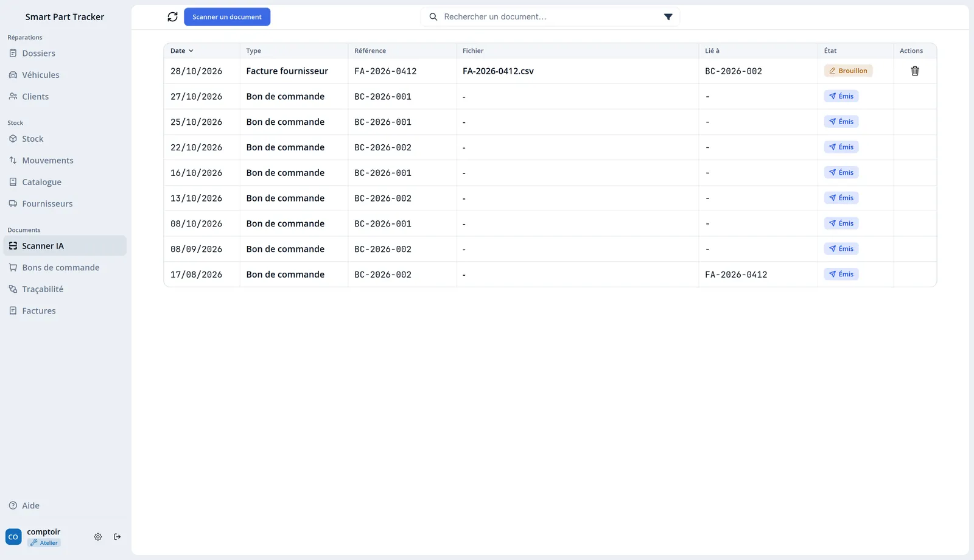
Task: Click the Traçabilité icon
Action: click(x=13, y=289)
